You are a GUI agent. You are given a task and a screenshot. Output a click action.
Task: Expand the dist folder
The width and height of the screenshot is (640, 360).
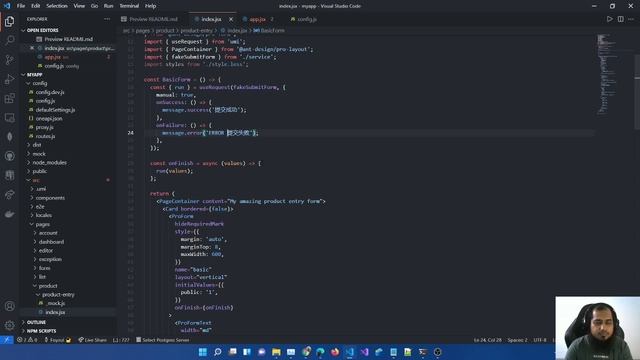[37, 145]
